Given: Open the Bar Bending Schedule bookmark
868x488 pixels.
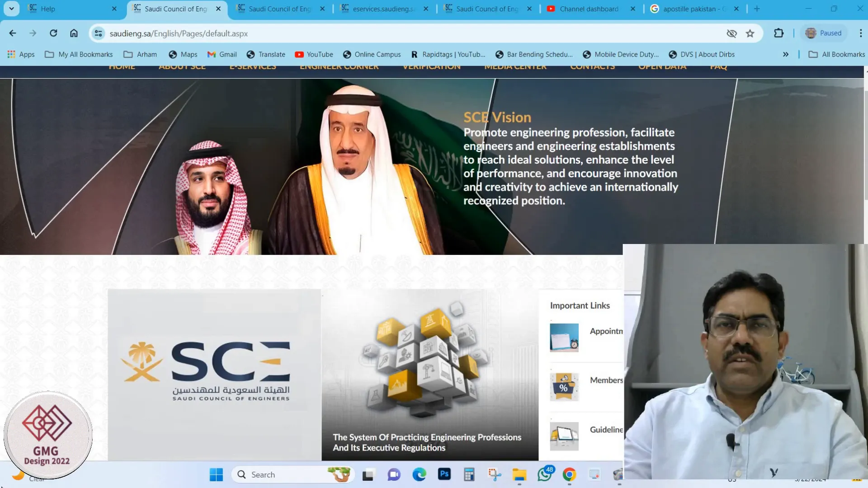Looking at the screenshot, I should click(534, 54).
